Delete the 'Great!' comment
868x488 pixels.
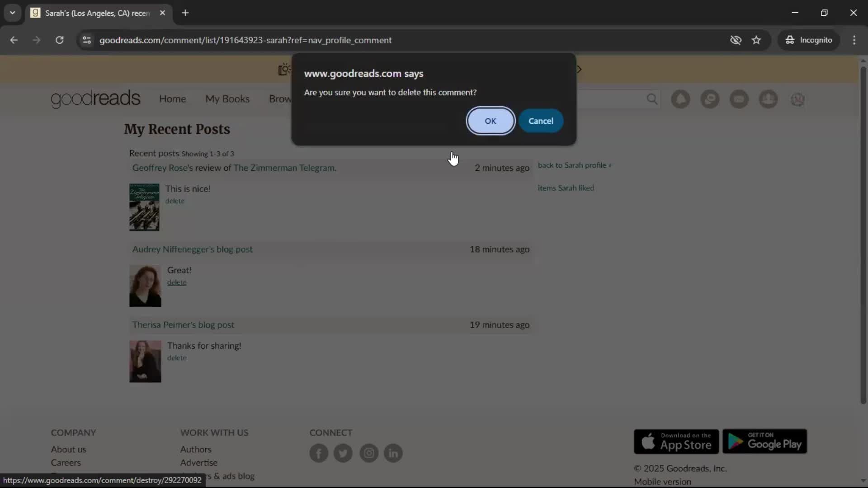pos(177,282)
